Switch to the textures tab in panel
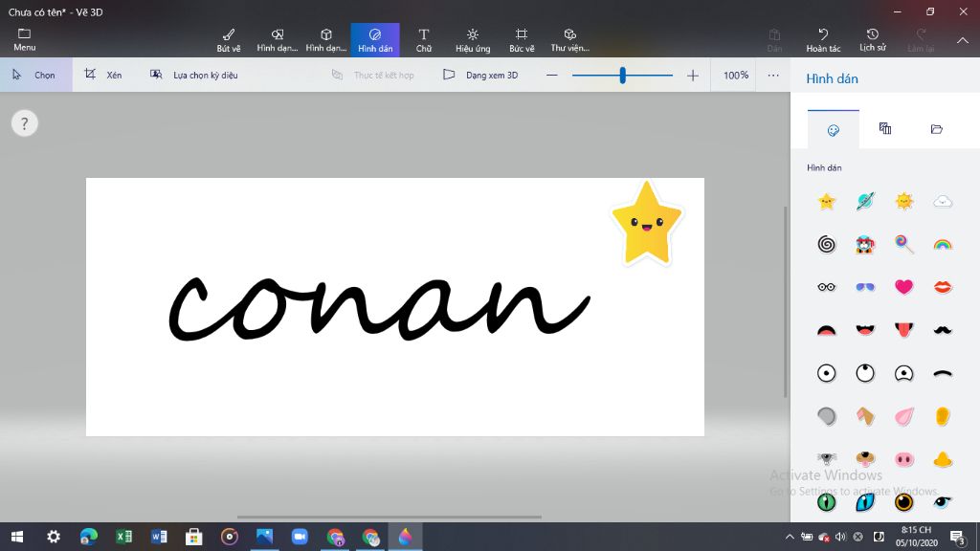The width and height of the screenshot is (980, 551). [x=885, y=129]
